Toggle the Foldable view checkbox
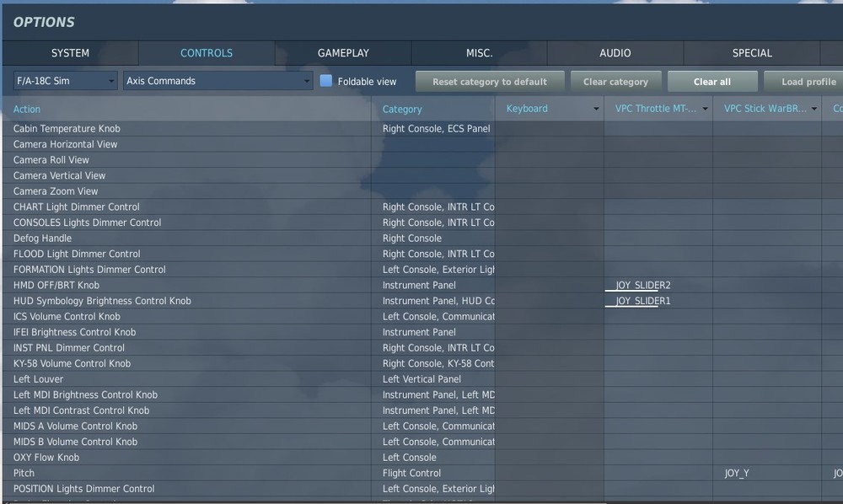Viewport: 843px width, 504px height. point(325,81)
